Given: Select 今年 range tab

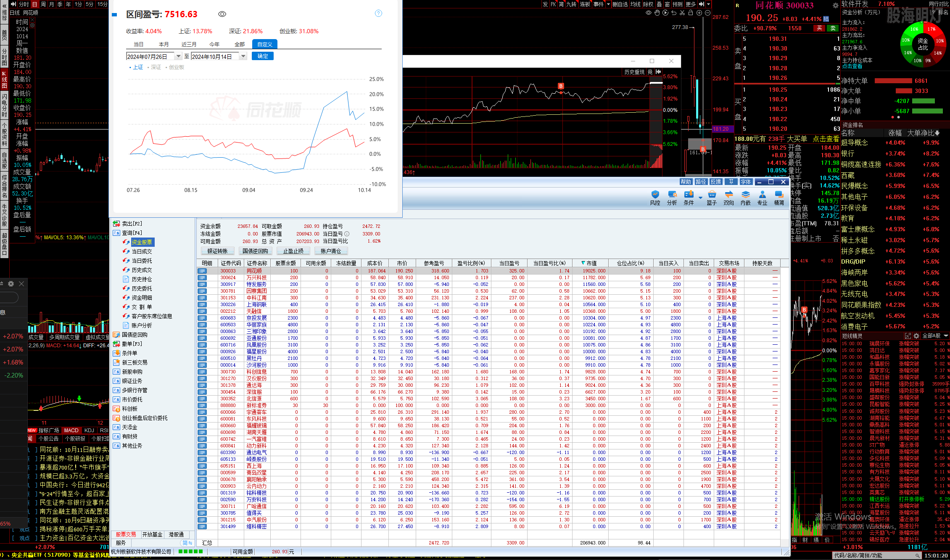Looking at the screenshot, I should (214, 44).
